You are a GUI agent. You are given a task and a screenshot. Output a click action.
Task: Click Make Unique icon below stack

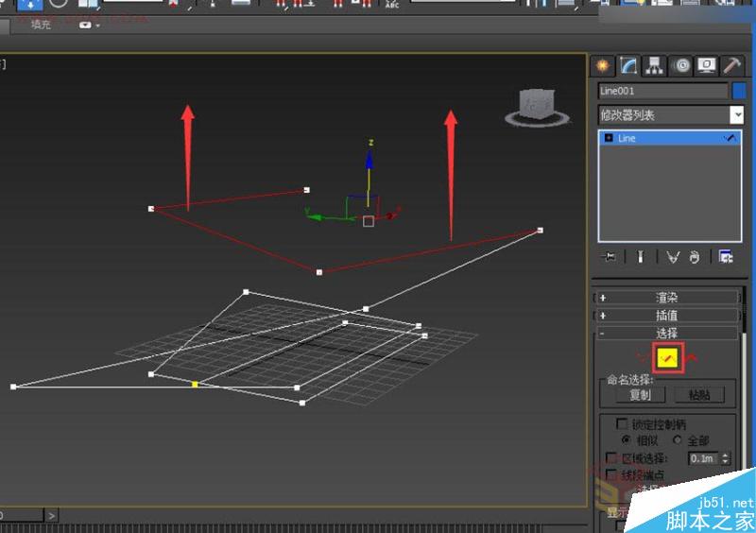673,256
